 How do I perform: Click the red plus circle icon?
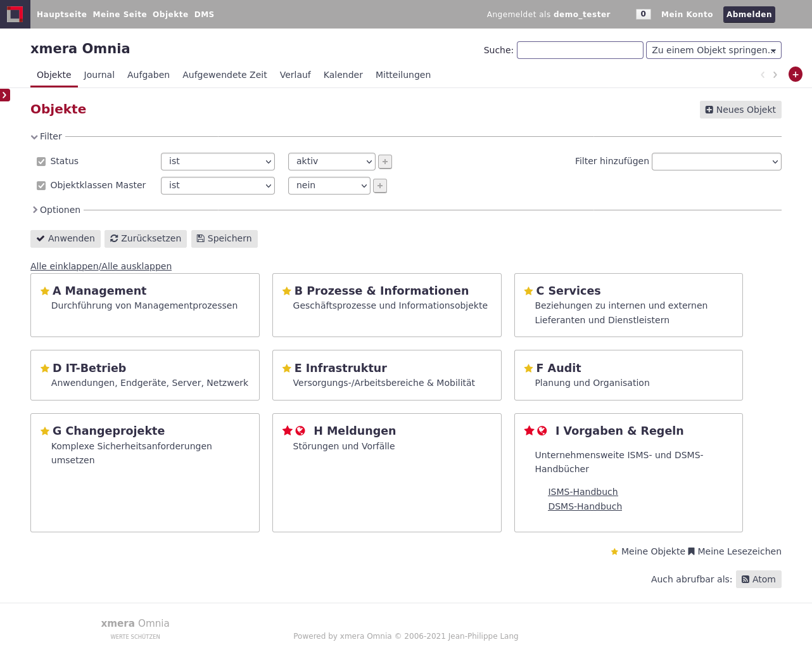796,74
